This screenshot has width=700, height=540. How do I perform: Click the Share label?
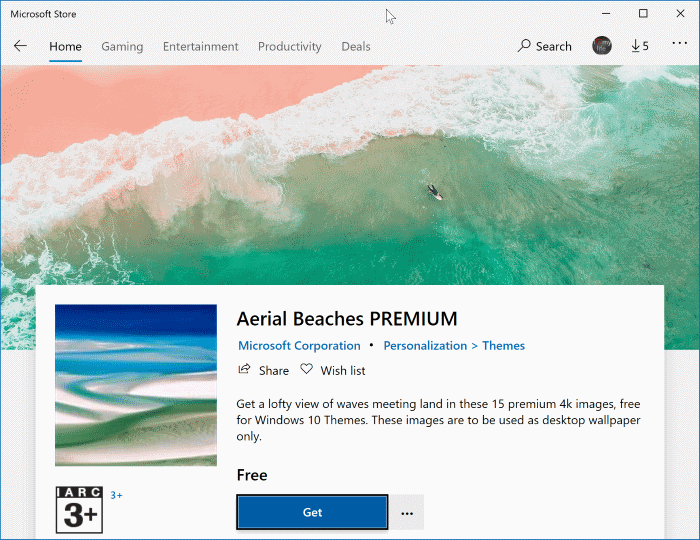274,370
